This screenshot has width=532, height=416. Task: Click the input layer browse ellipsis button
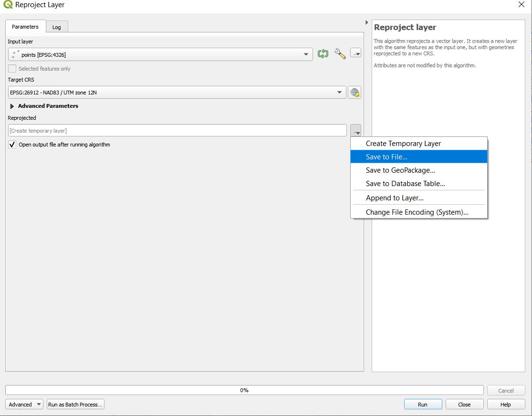(x=355, y=53)
